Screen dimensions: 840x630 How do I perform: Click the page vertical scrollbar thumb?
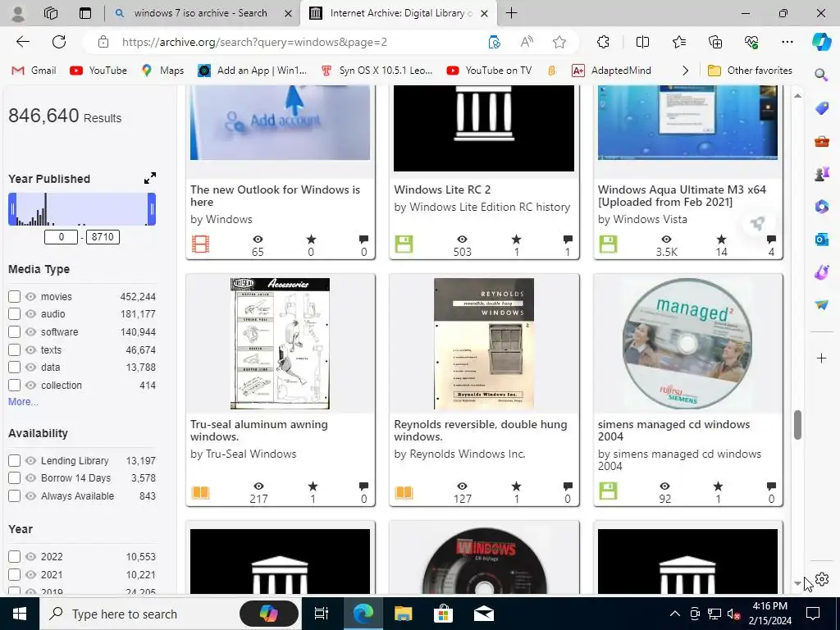click(797, 425)
